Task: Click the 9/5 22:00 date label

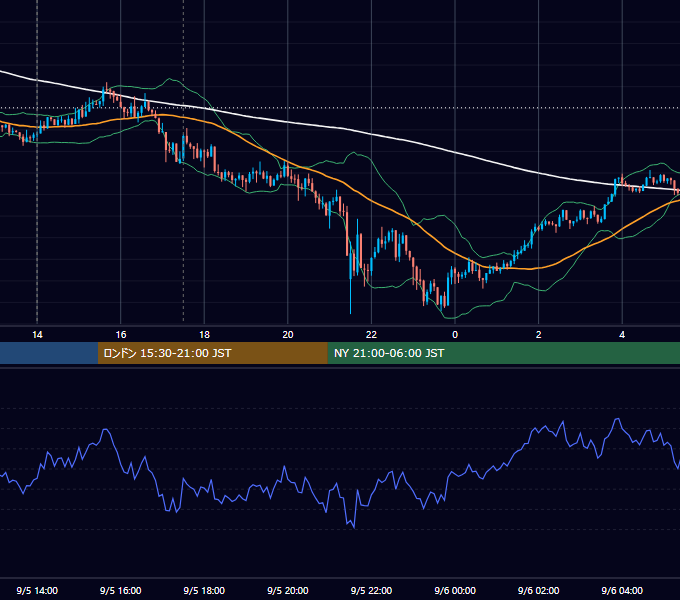Action: (x=371, y=590)
